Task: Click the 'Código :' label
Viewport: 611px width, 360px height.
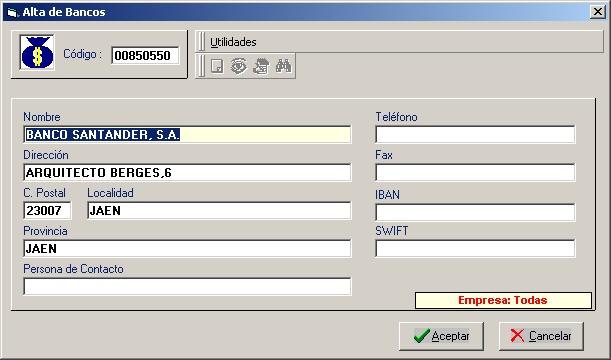Action: 83,54
